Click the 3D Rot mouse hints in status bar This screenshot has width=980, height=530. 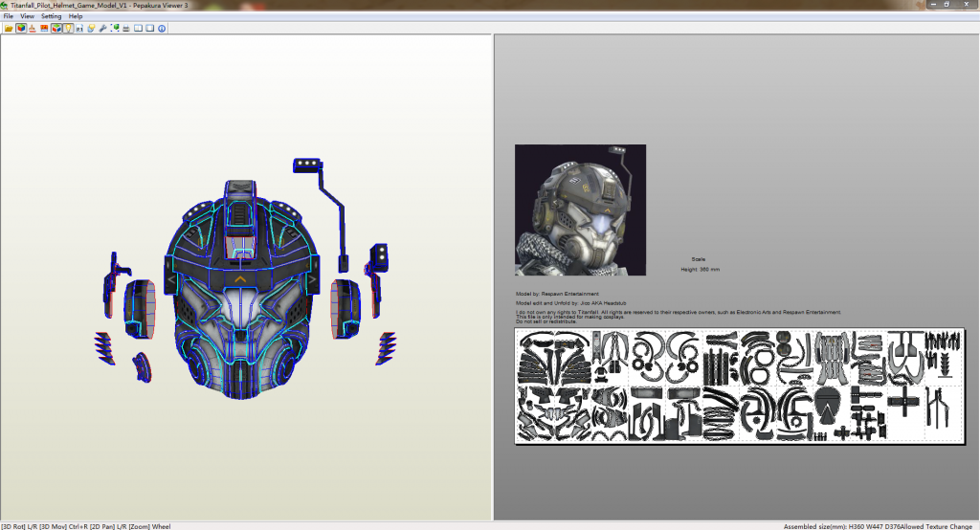pos(85,526)
